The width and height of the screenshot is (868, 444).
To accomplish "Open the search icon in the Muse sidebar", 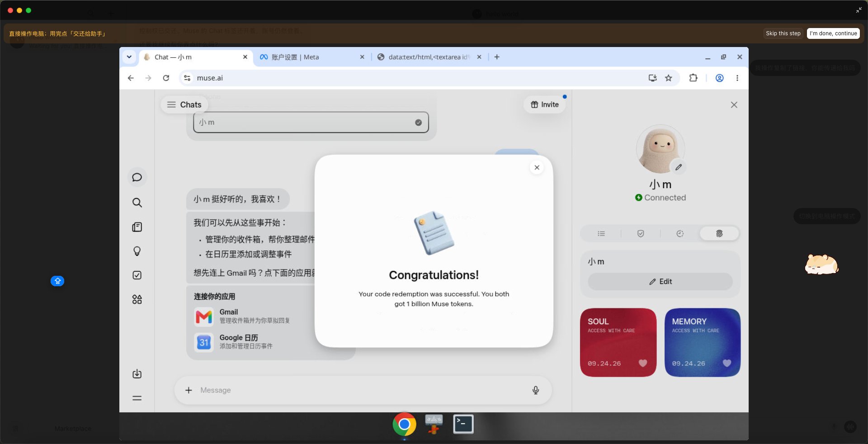I will 137,202.
